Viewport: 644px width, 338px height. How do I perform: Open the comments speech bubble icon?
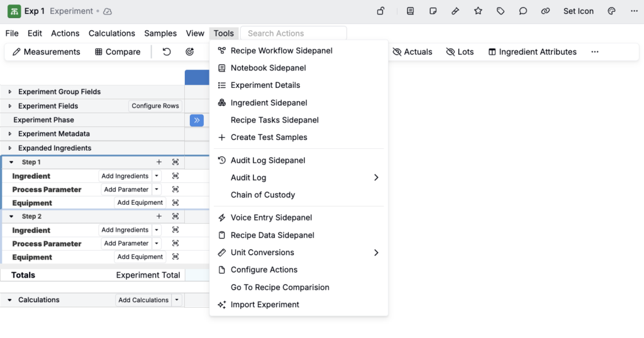[x=523, y=11]
